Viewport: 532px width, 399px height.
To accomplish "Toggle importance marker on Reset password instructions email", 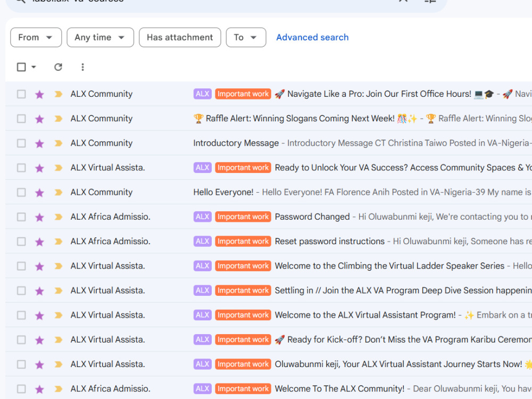I will tap(59, 242).
